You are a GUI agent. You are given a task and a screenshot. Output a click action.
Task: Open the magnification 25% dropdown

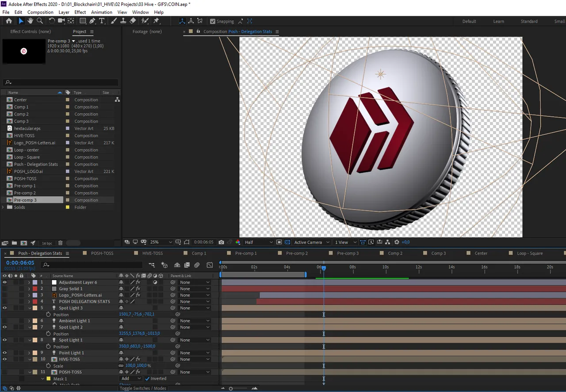tap(161, 242)
